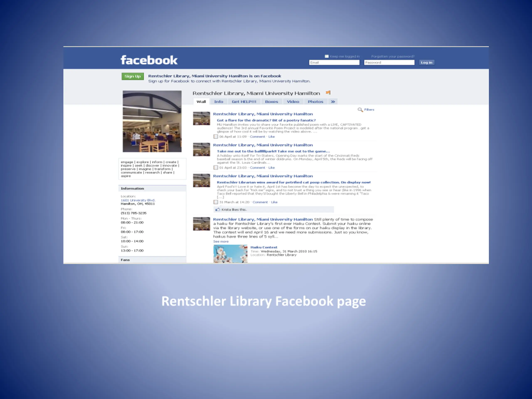532x399 pixels.
Task: Open the Photos tab
Action: (x=315, y=102)
